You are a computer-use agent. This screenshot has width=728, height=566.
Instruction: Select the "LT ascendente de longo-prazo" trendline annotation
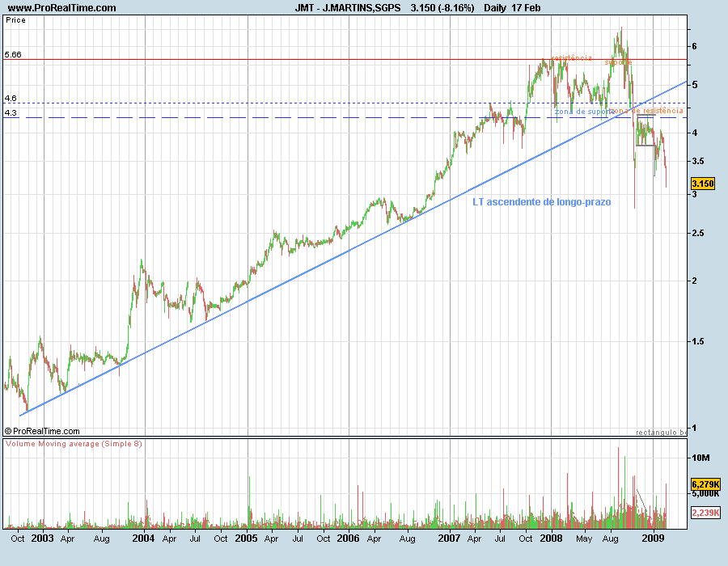(542, 202)
